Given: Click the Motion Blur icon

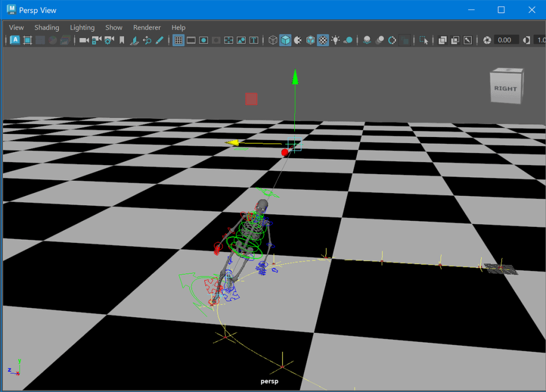Looking at the screenshot, I should click(380, 40).
